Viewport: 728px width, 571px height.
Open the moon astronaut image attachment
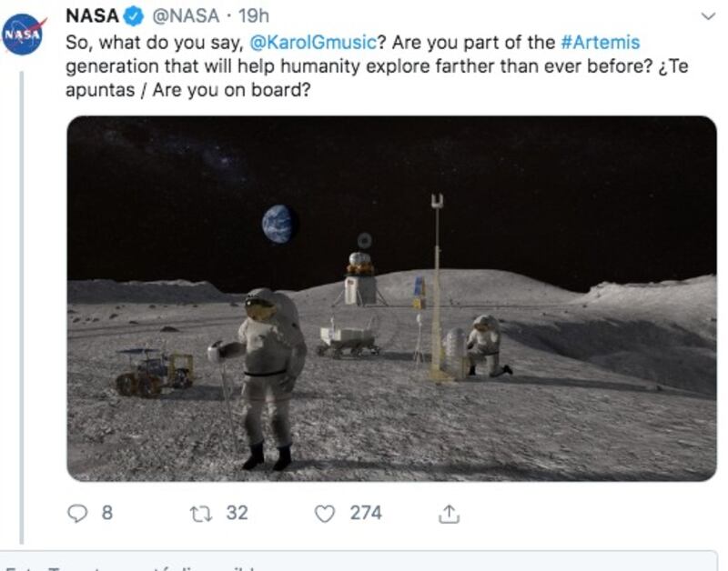coord(392,299)
